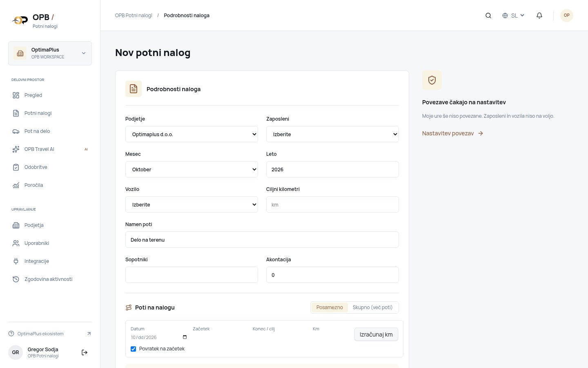Click the search magnifier icon
Viewport: 588px width, 368px height.
(x=488, y=16)
